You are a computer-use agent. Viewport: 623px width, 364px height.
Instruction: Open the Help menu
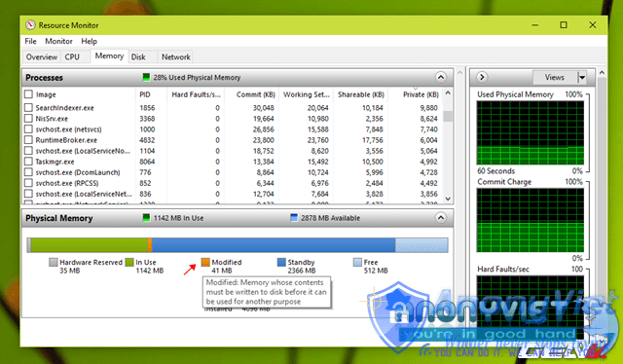point(89,41)
